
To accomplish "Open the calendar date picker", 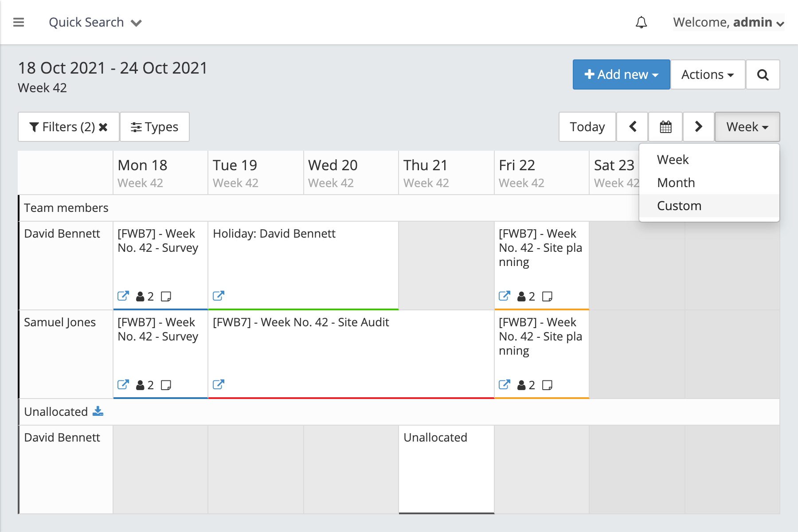I will pyautogui.click(x=665, y=127).
